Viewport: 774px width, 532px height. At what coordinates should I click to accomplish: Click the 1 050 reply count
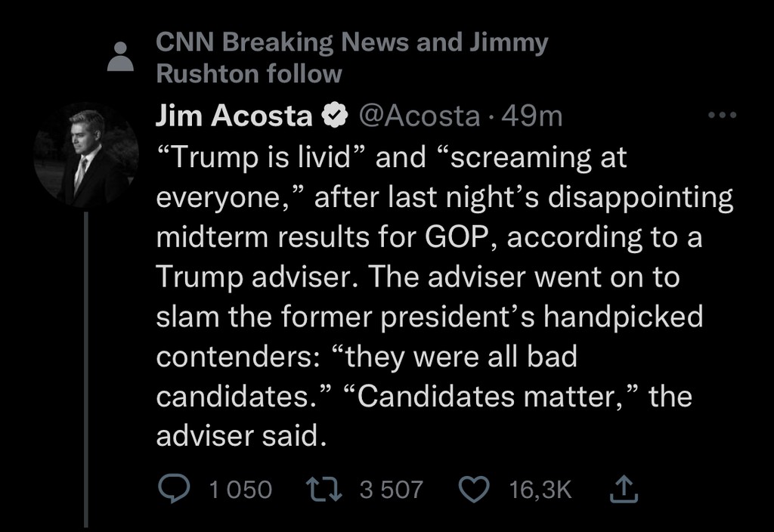click(240, 490)
